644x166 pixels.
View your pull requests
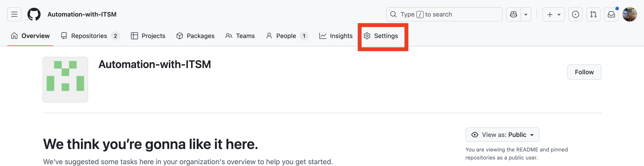point(593,14)
